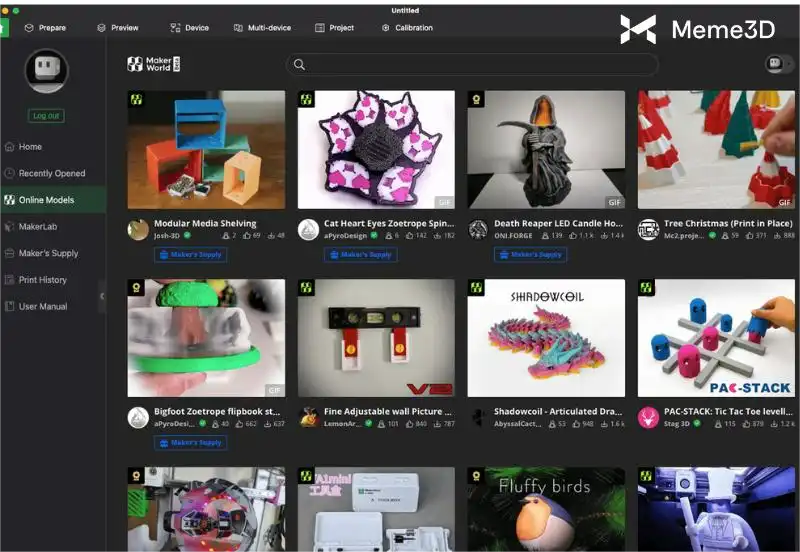This screenshot has width=800, height=552.
Task: Click download icon on PAC-STACK model
Action: [774, 424]
